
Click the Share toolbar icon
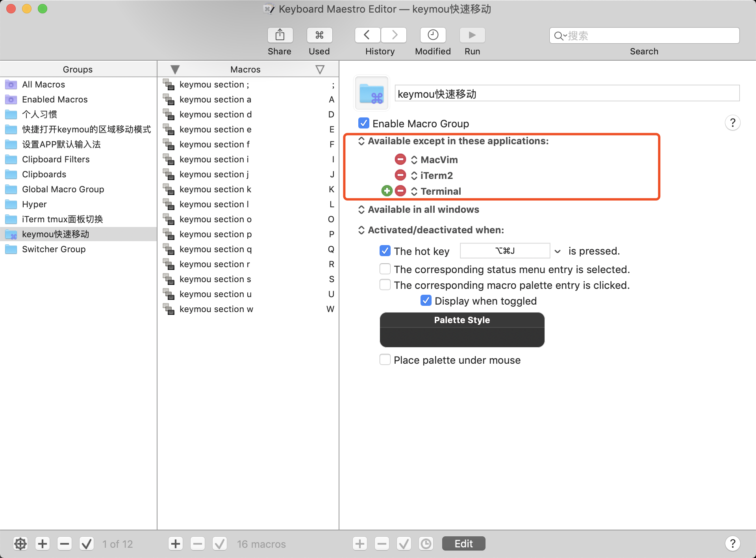click(x=280, y=35)
